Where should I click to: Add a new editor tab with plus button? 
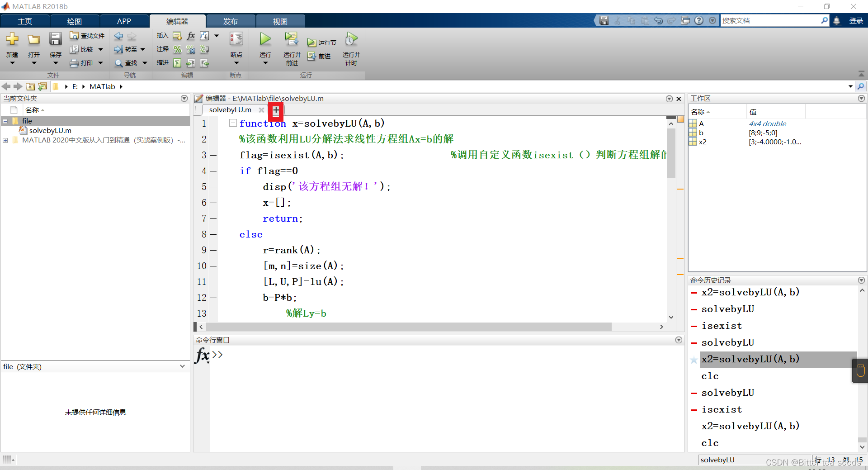[276, 110]
